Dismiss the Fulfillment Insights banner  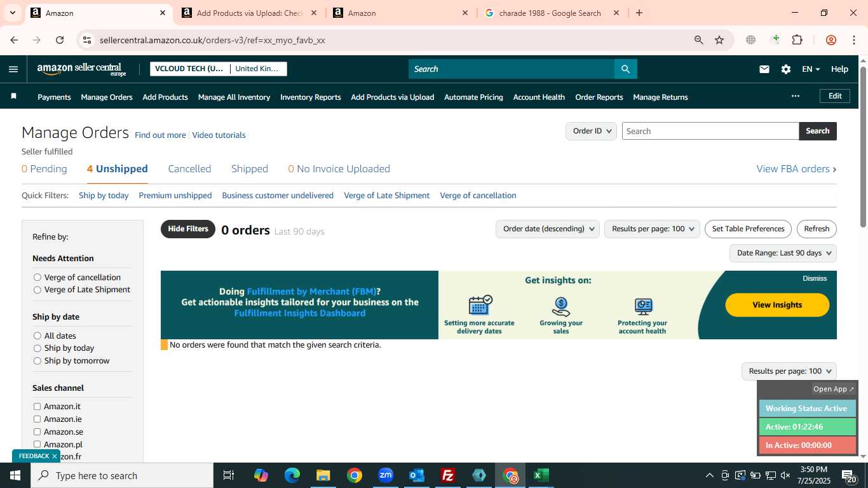(x=815, y=278)
